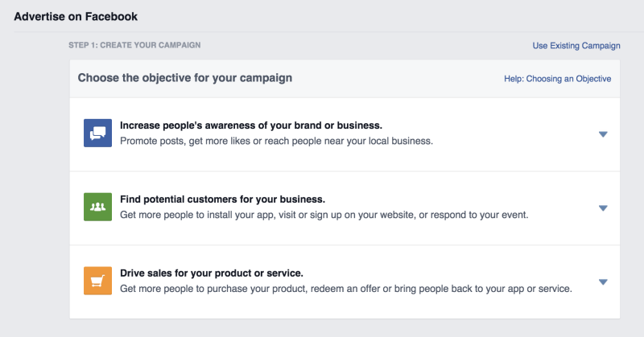Select "Find potential customers for your business" title
The width and height of the screenshot is (644, 337).
click(x=222, y=199)
